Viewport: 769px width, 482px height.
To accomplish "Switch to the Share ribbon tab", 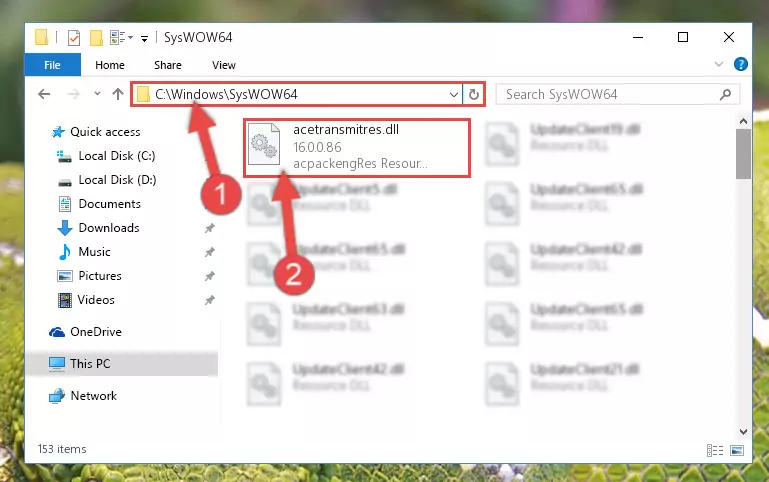I will click(x=168, y=65).
